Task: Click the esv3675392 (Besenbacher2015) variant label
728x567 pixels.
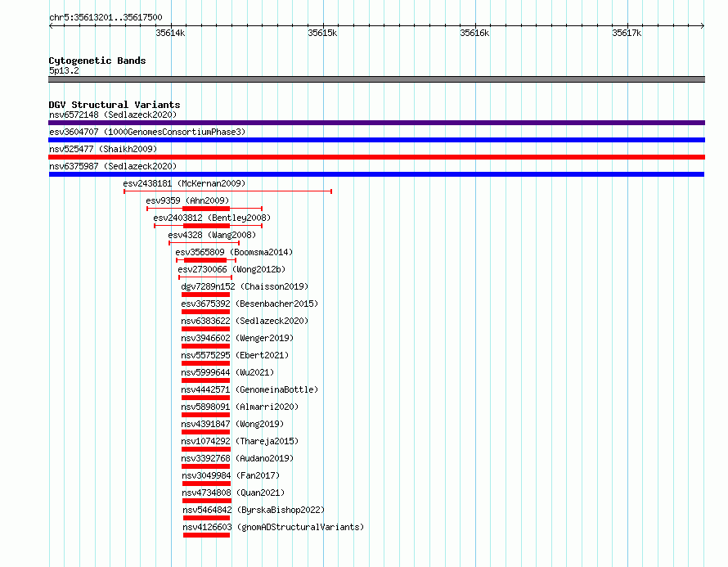Action: click(x=249, y=304)
